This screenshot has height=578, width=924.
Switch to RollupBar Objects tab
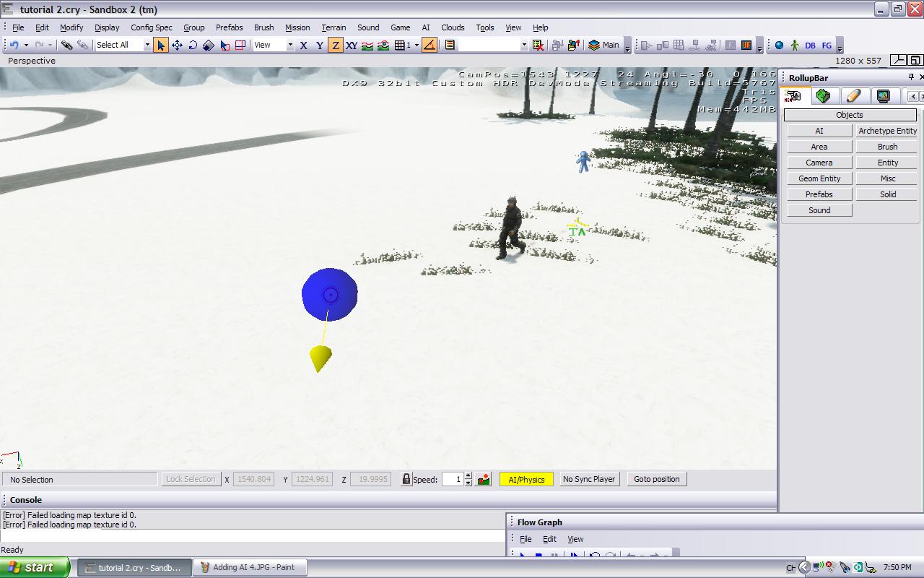(795, 96)
